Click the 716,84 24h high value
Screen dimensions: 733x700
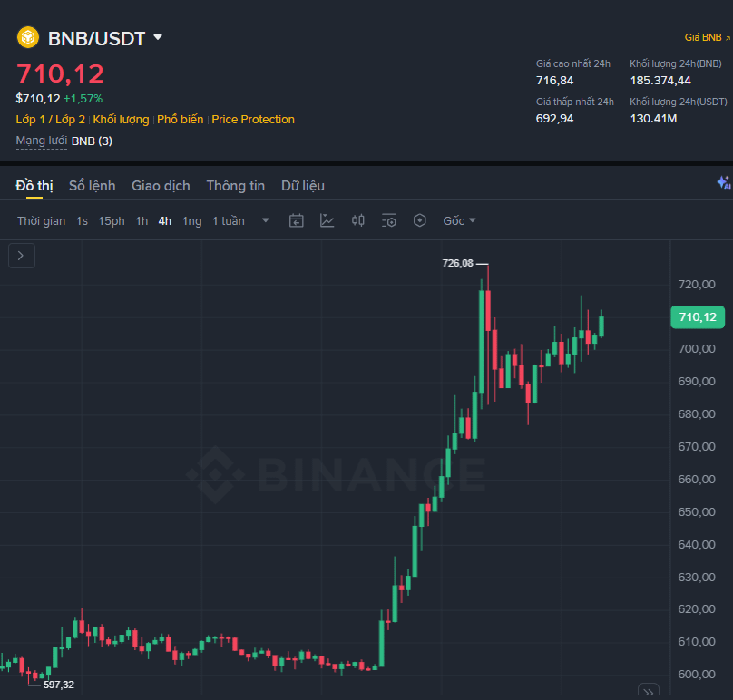pos(554,81)
